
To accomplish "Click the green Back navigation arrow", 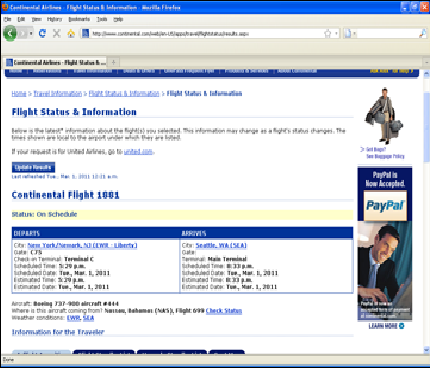I will (x=10, y=33).
